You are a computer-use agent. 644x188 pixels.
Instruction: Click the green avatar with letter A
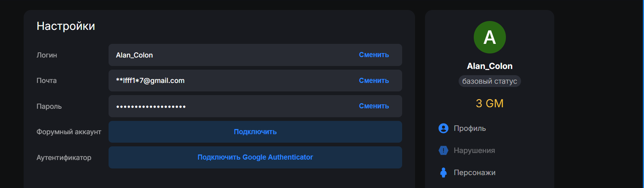tap(490, 37)
